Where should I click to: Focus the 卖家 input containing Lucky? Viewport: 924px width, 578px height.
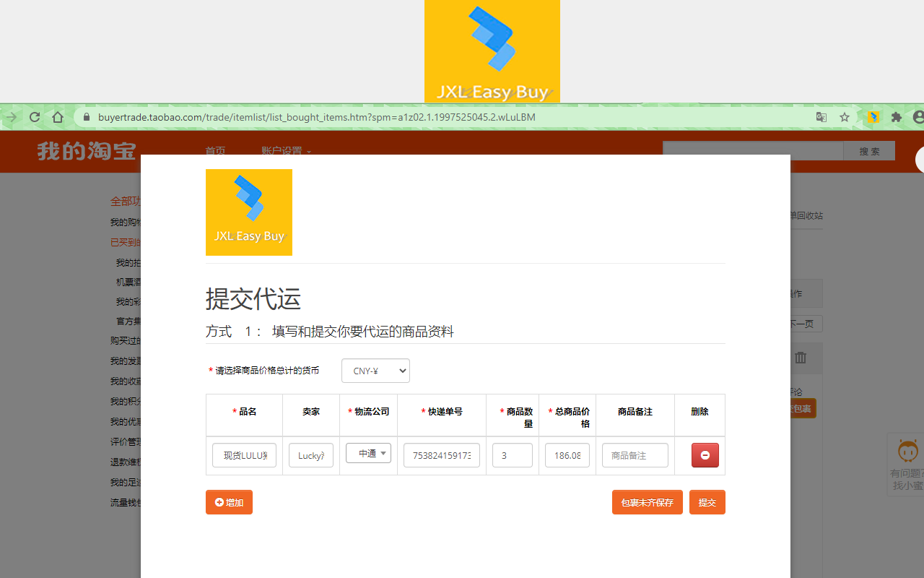point(311,455)
